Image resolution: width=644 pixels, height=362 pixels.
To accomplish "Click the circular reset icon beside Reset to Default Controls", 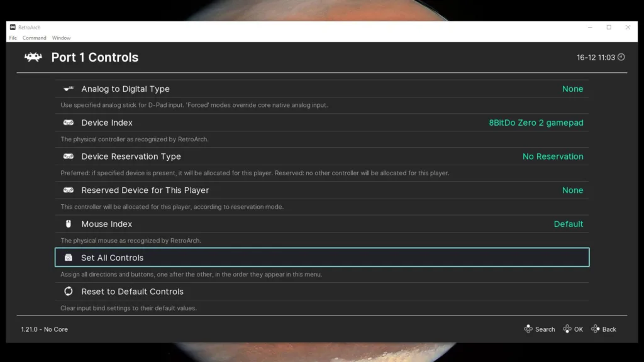I will [69, 291].
